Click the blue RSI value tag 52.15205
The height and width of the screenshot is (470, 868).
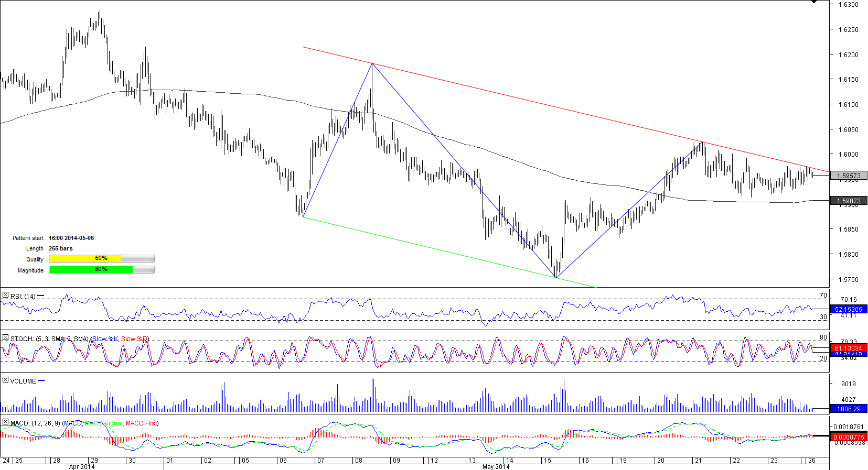848,310
